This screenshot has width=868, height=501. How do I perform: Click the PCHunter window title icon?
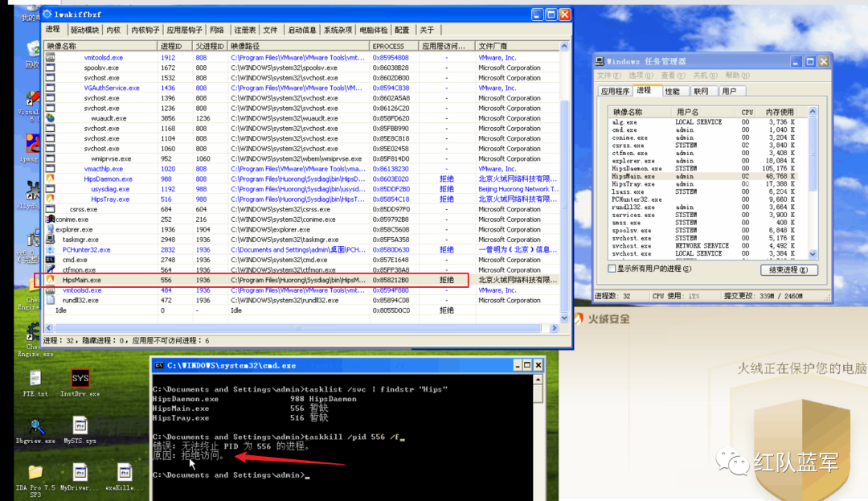click(47, 14)
